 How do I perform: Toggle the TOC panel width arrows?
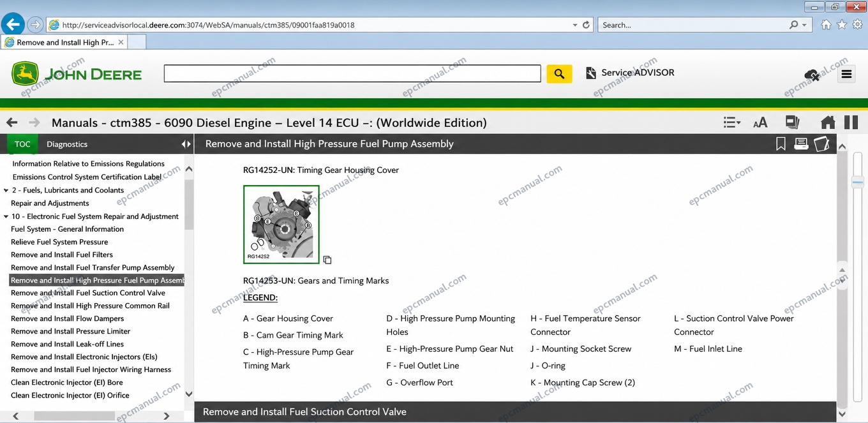[186, 144]
